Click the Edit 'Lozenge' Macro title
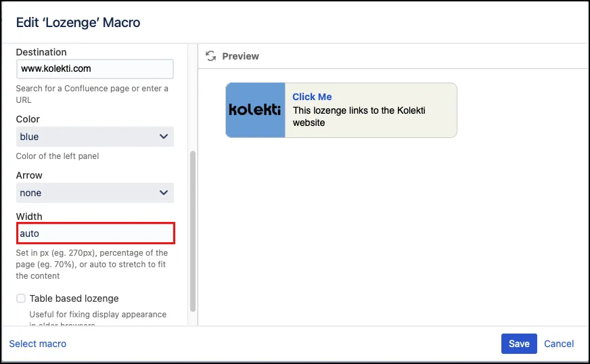The height and width of the screenshot is (364, 590). click(x=78, y=22)
